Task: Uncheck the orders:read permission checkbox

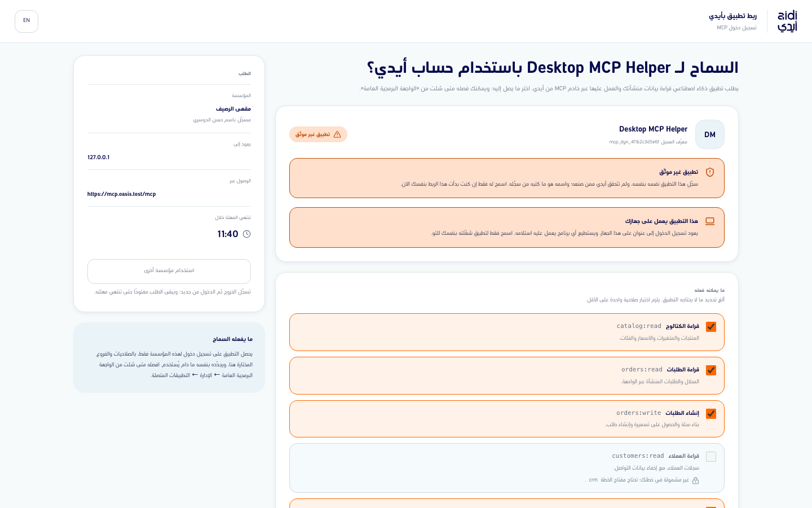Action: click(711, 370)
